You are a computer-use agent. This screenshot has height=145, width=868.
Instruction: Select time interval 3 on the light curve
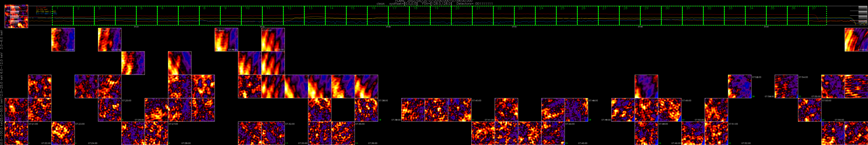point(105,16)
